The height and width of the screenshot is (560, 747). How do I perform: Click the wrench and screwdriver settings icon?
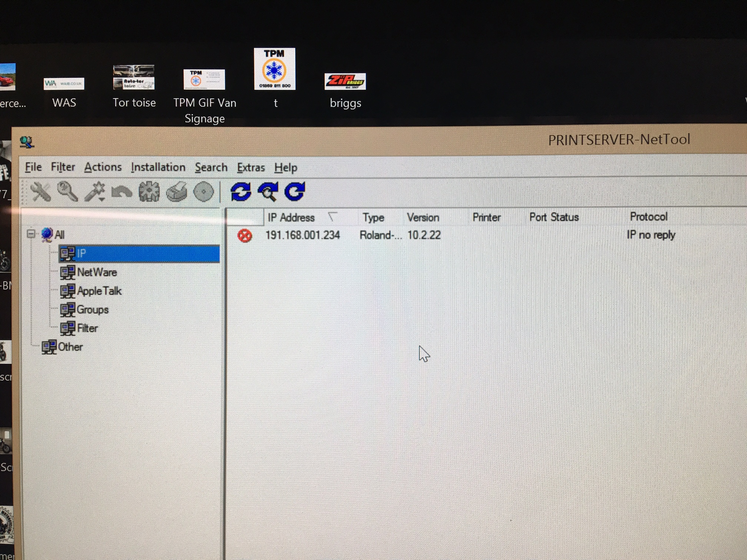click(x=40, y=192)
